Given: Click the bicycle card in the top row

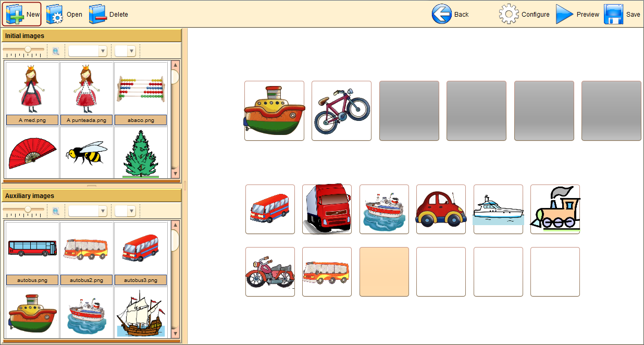Looking at the screenshot, I should [x=341, y=110].
